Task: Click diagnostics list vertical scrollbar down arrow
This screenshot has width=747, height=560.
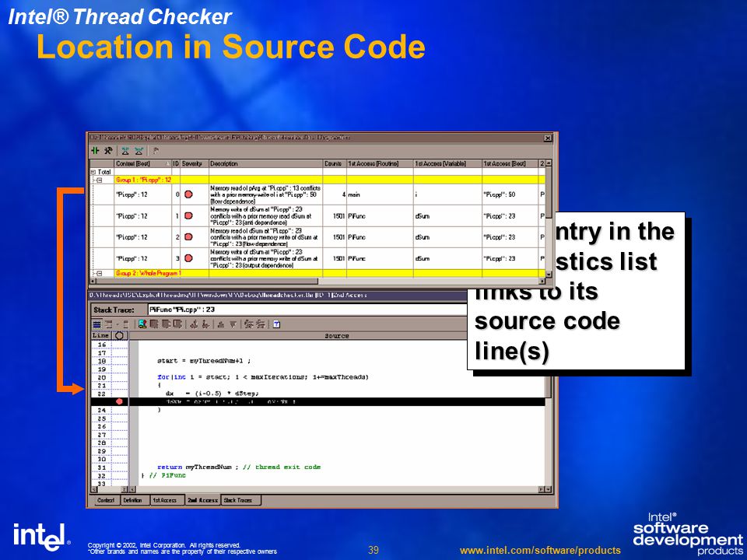Action: pyautogui.click(x=549, y=275)
